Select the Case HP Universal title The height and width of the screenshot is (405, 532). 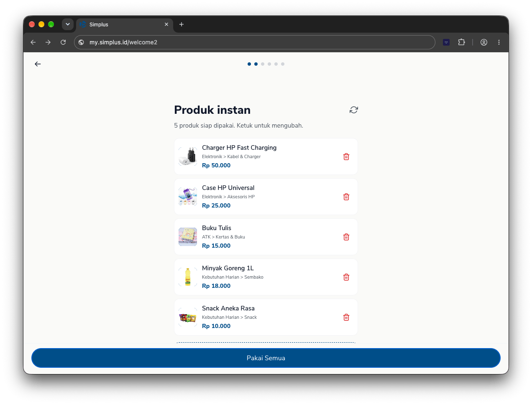228,188
